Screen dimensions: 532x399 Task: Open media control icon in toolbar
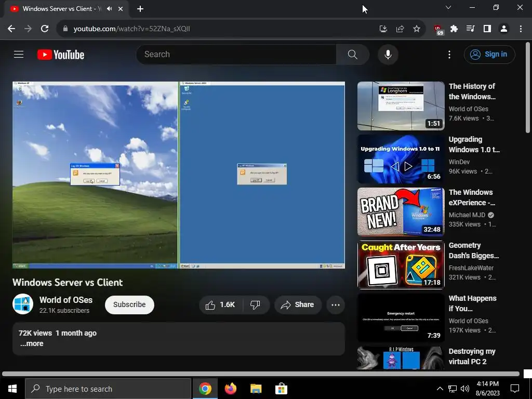pyautogui.click(x=470, y=29)
